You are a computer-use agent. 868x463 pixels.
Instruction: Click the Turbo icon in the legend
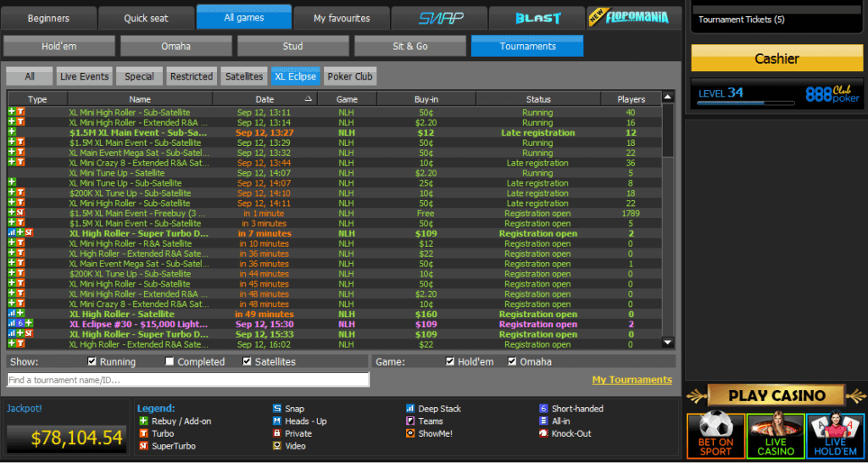(142, 433)
